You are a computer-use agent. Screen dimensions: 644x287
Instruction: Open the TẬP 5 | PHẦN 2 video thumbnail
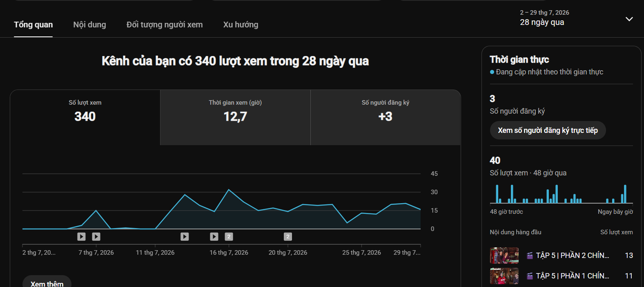(504, 256)
